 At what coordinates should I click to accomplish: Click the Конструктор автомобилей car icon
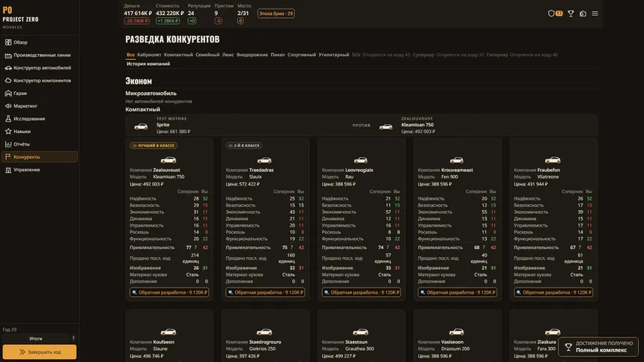pyautogui.click(x=8, y=68)
